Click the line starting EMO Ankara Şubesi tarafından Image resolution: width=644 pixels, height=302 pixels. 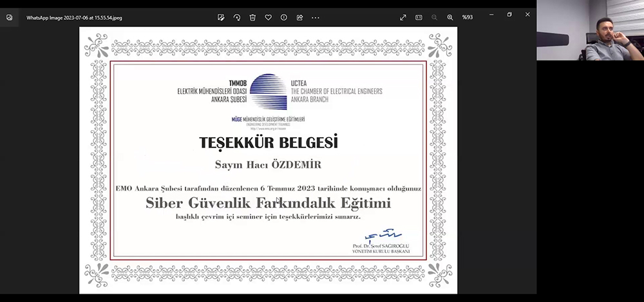268,189
